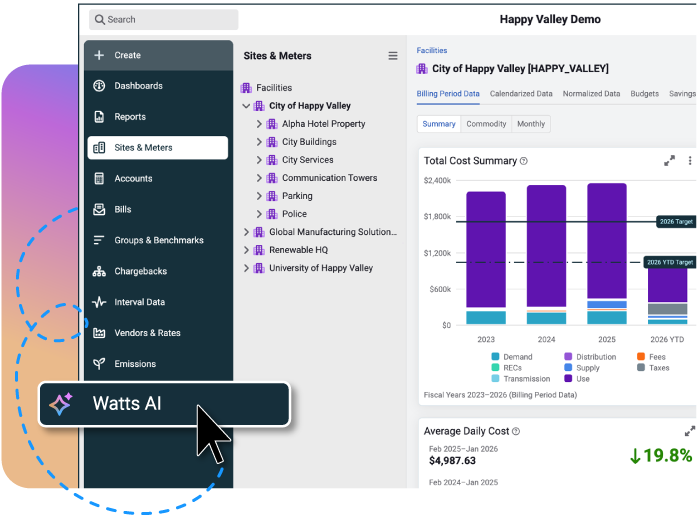Expand the Average Daily Cost card
This screenshot has width=700, height=518.
click(x=690, y=431)
